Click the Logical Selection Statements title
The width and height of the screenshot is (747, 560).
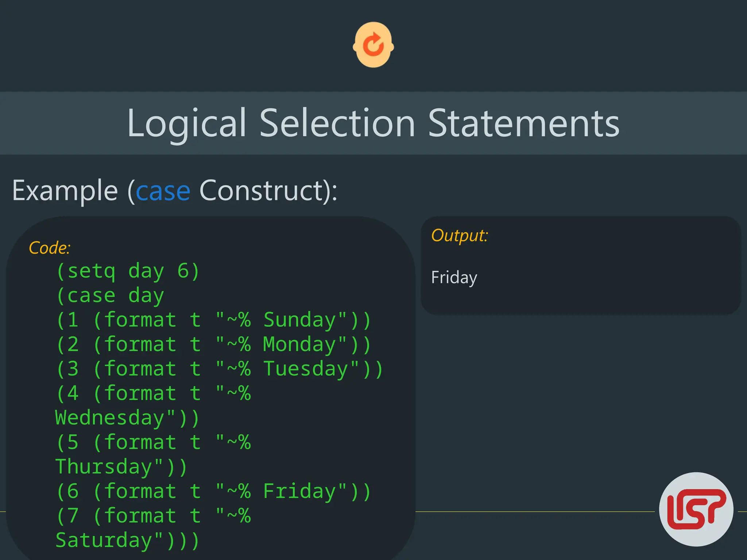(373, 123)
